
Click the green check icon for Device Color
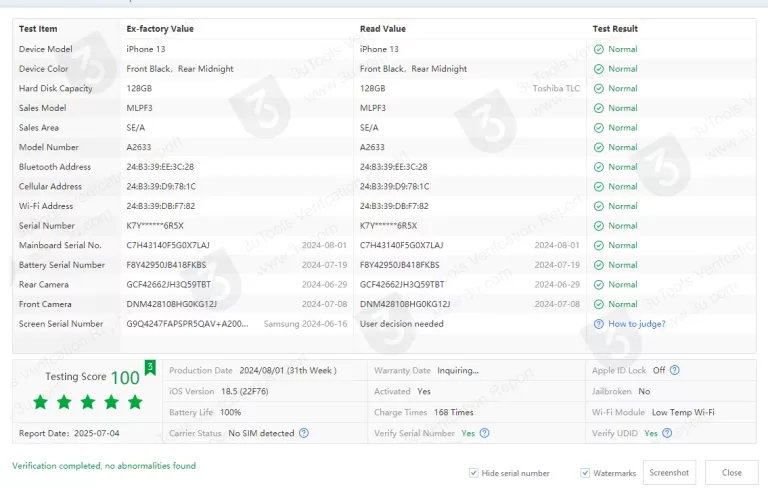599,69
